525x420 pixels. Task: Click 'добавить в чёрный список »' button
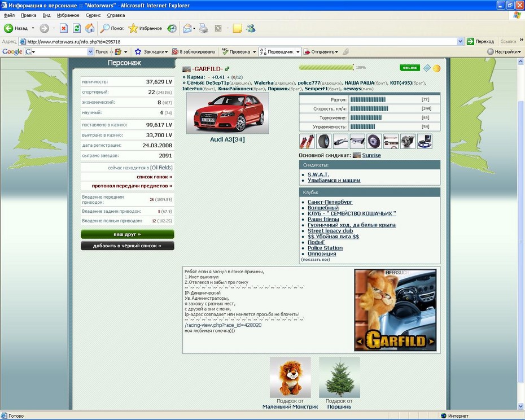click(127, 246)
